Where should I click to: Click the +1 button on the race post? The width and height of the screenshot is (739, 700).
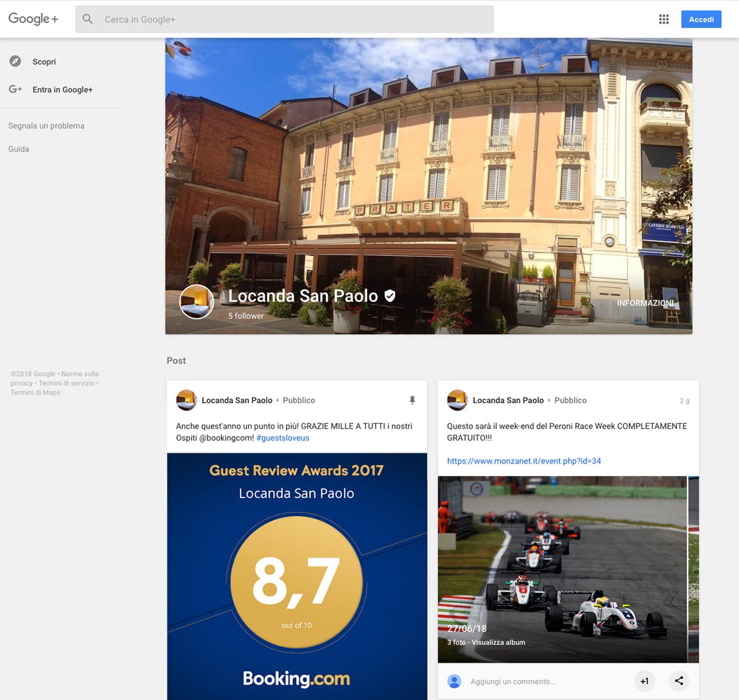point(645,681)
